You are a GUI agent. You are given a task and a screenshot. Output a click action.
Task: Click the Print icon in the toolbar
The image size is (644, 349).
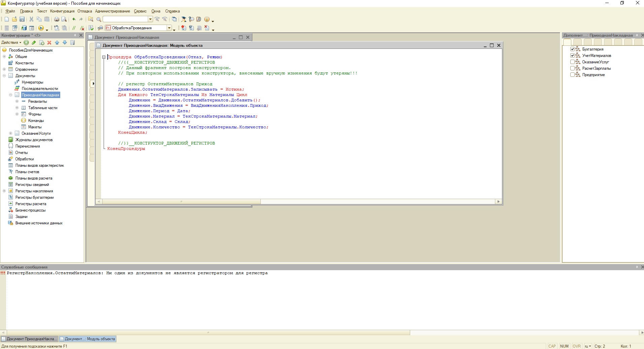click(x=57, y=19)
